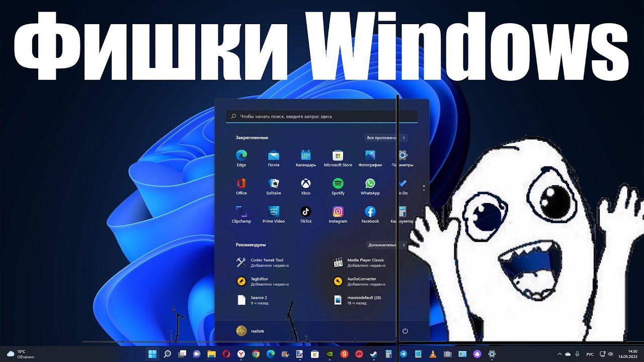Launch the Календарь app
The image size is (644, 362).
pos(306,158)
